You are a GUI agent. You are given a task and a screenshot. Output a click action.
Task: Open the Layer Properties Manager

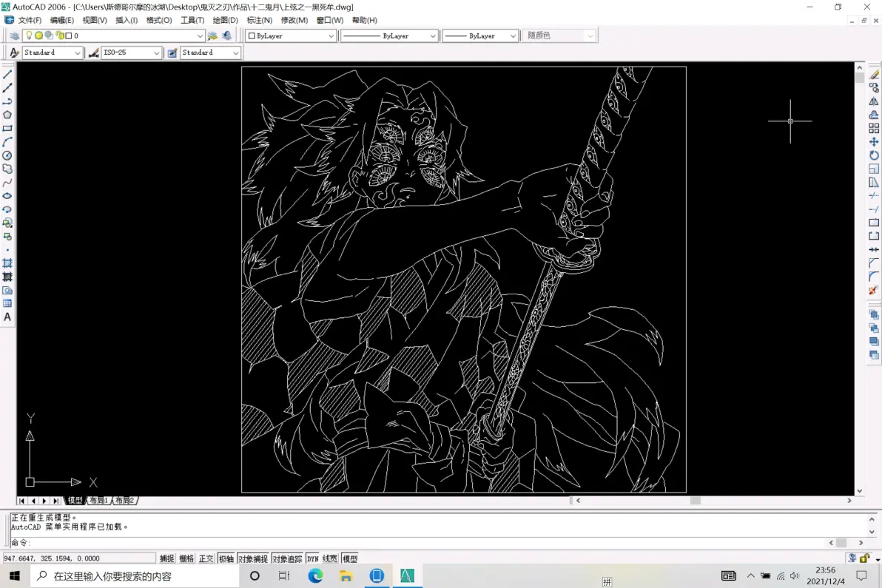pyautogui.click(x=15, y=36)
